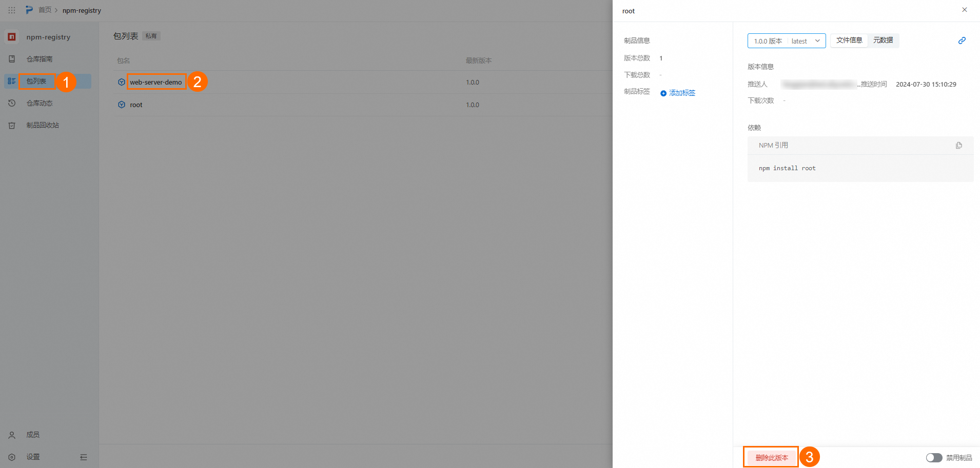Click the push time 2024-07-30 15:10:29
This screenshot has width=980, height=468.
(x=926, y=85)
